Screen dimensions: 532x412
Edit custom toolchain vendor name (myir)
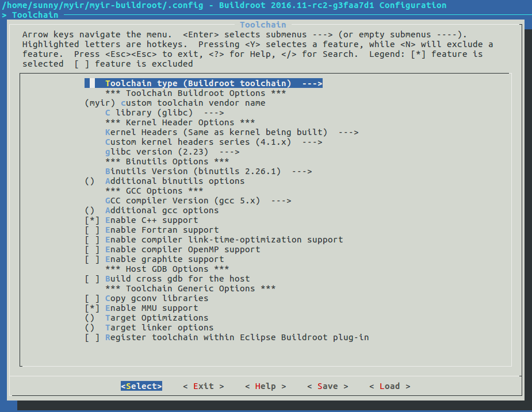175,103
